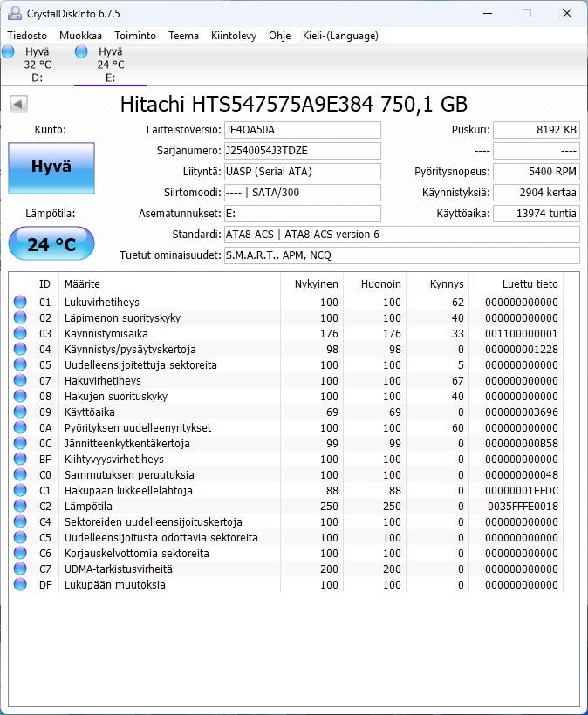The height and width of the screenshot is (715, 588).
Task: Click status orb for C1 Hakupään liikkeellelähtöjä
Action: pyautogui.click(x=20, y=490)
